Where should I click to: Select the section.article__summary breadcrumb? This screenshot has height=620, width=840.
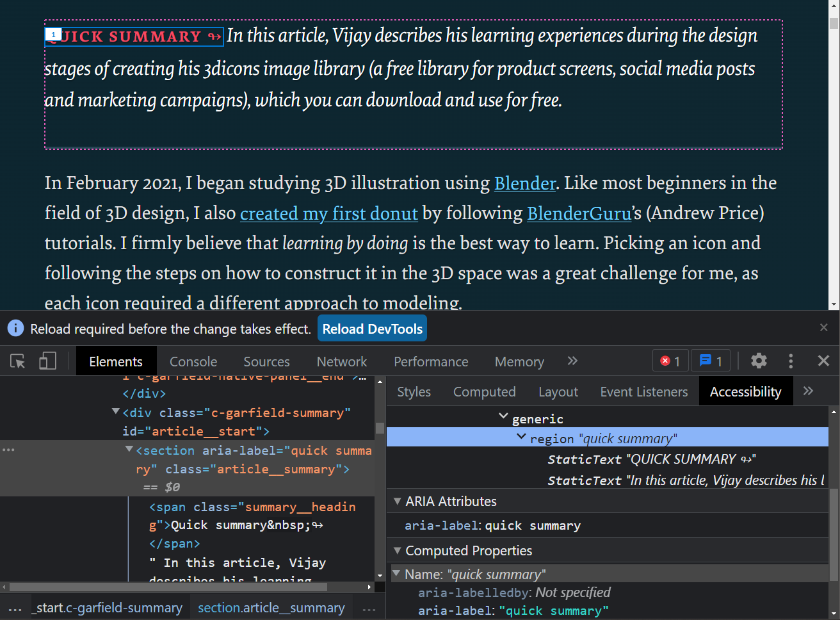coord(271,608)
